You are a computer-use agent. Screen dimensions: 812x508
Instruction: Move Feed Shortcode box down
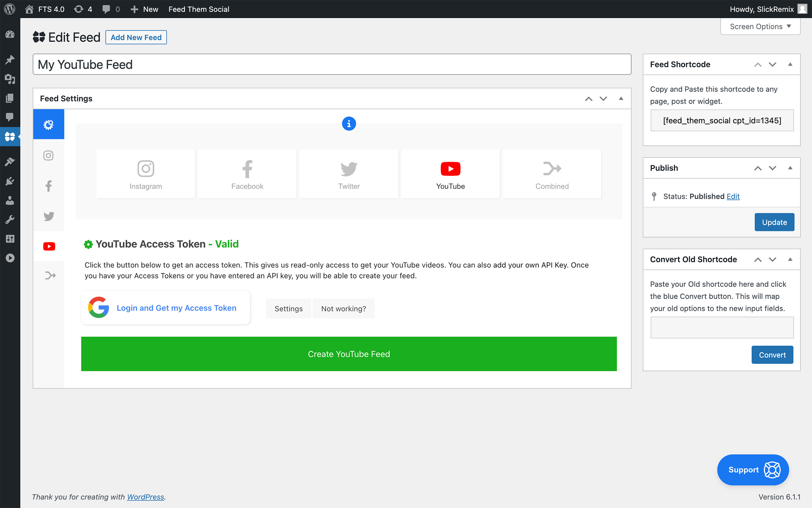pos(772,64)
